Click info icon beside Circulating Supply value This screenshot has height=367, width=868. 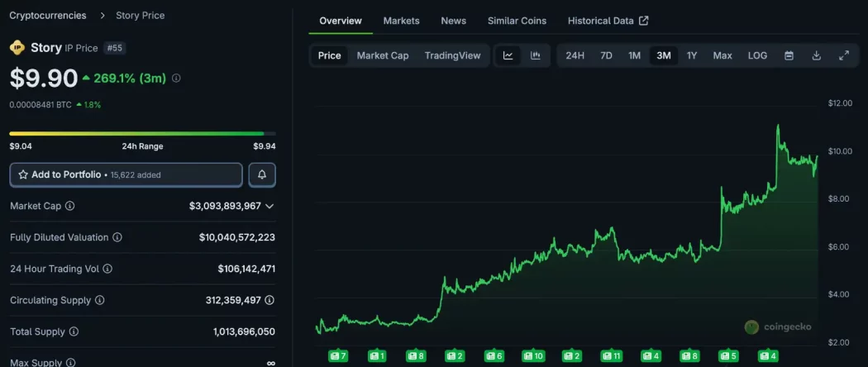point(269,300)
